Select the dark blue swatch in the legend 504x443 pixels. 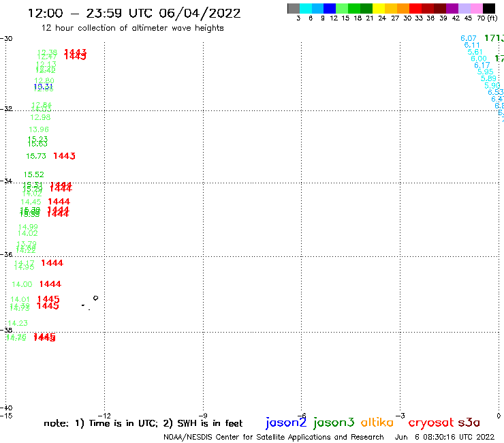click(330, 8)
